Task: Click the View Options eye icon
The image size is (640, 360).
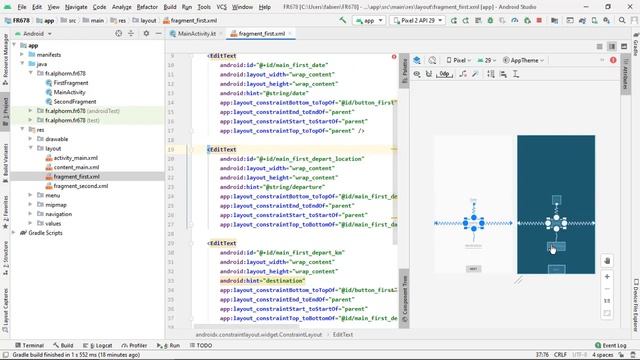Action: 417,74
